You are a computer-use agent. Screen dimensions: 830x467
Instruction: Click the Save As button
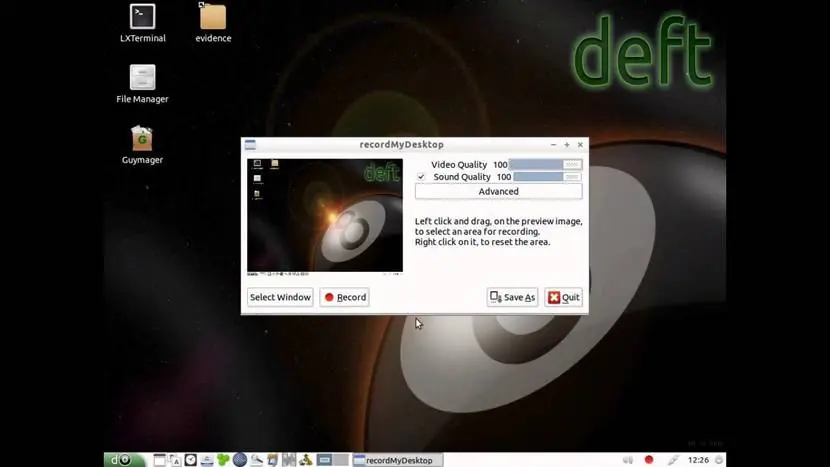[512, 297]
